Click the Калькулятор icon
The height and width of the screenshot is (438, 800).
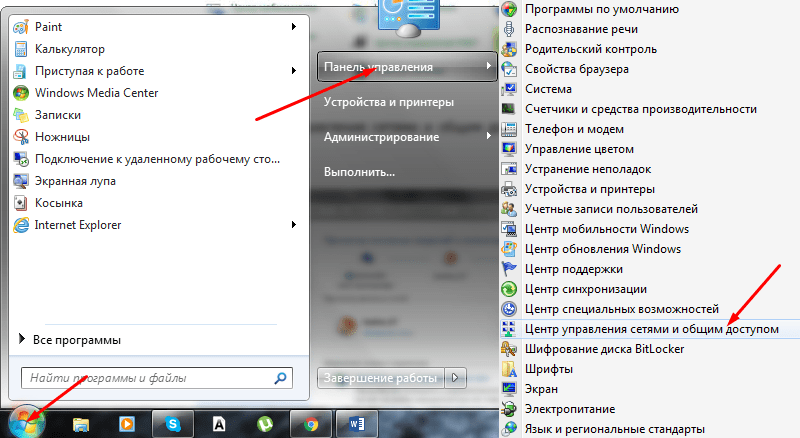(21, 49)
